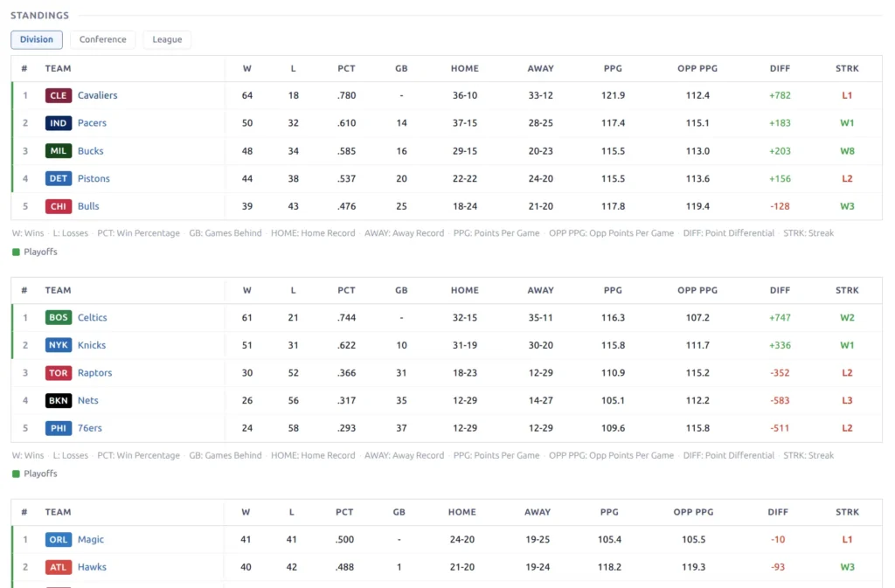Viewport: 895px width, 588px height.
Task: Open the Hawks team link
Action: click(92, 567)
